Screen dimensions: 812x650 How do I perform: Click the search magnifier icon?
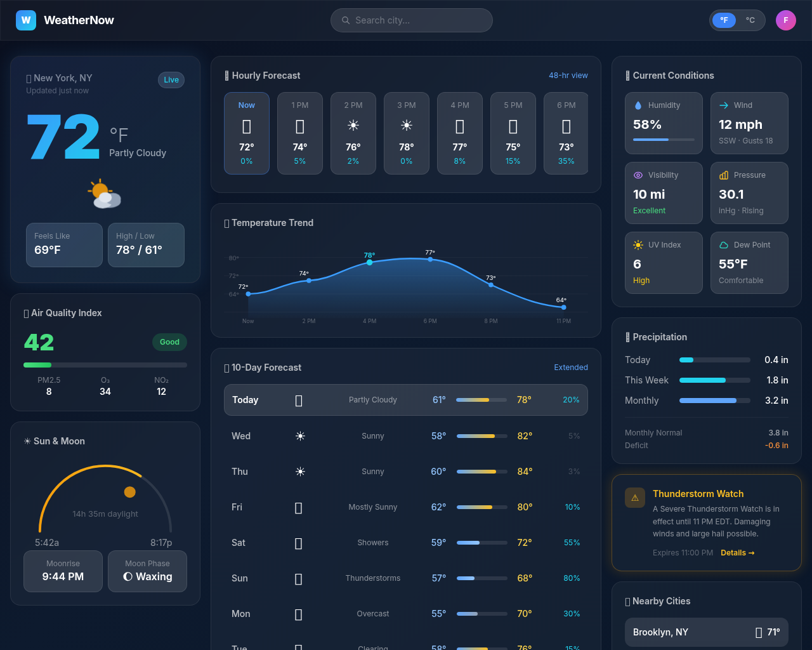(x=346, y=20)
